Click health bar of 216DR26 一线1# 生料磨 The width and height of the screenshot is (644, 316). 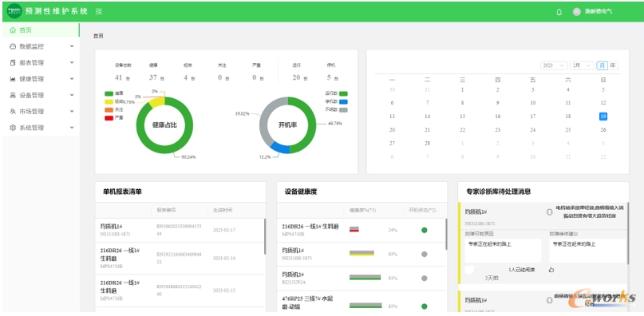pyautogui.click(x=354, y=229)
